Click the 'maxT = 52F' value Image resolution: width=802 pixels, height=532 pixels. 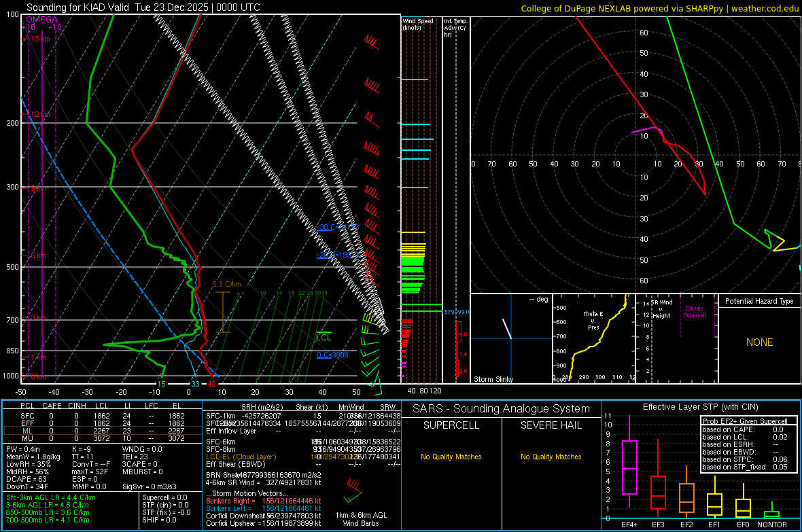(90, 472)
